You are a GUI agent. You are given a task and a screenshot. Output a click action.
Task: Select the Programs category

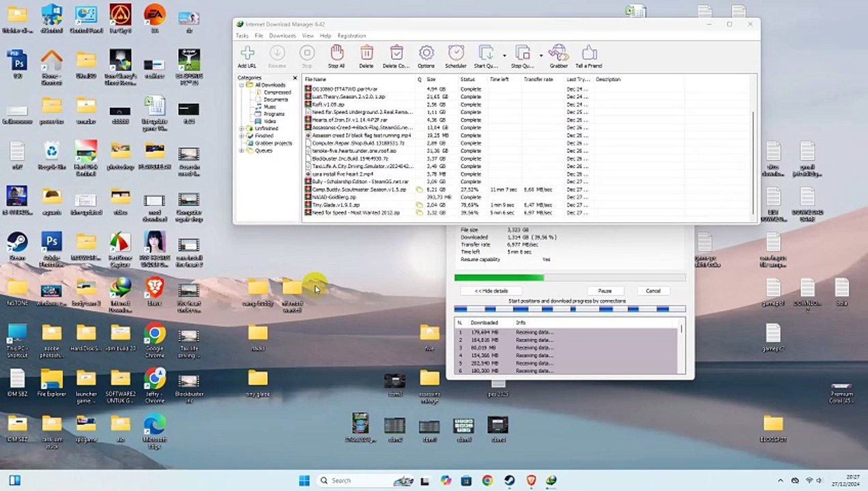(274, 114)
